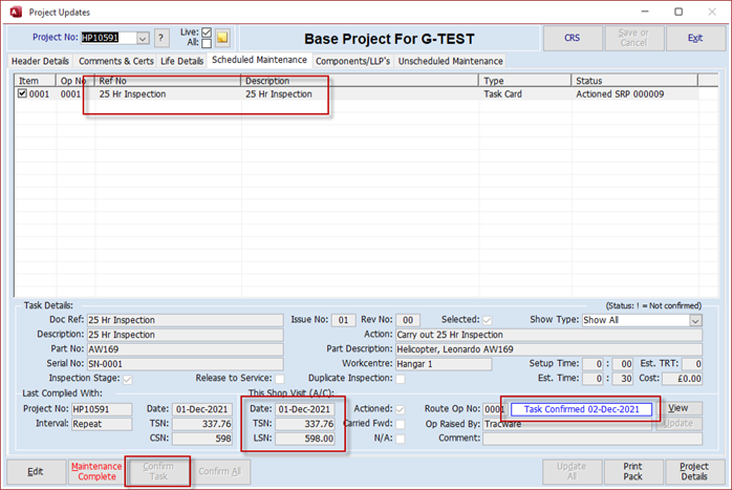Toggle the Live checkbox

tap(206, 32)
